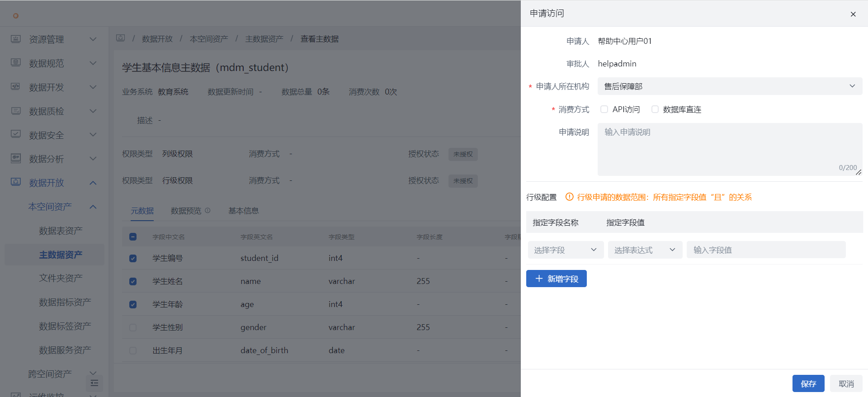This screenshot has height=397, width=868.
Task: Expand the 跨空间资产 submenu chevron
Action: (93, 373)
